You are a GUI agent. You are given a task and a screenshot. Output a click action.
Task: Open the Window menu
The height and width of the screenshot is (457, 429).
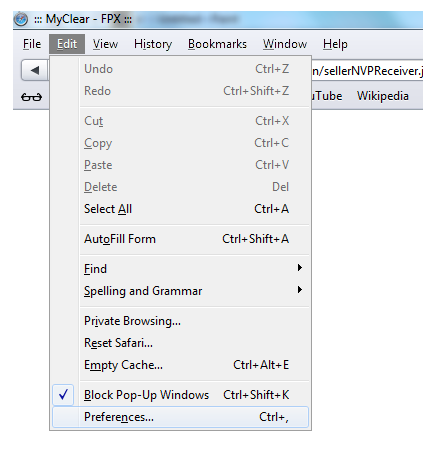(285, 44)
